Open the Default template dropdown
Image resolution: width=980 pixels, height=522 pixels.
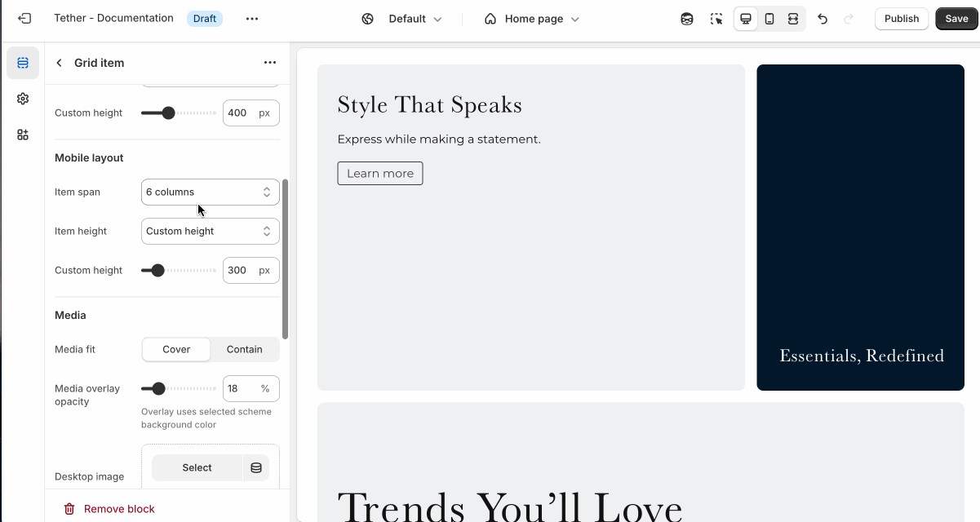pos(415,19)
